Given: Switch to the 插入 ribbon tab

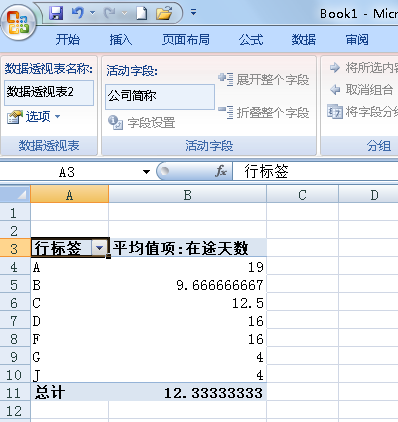Looking at the screenshot, I should coord(121,40).
